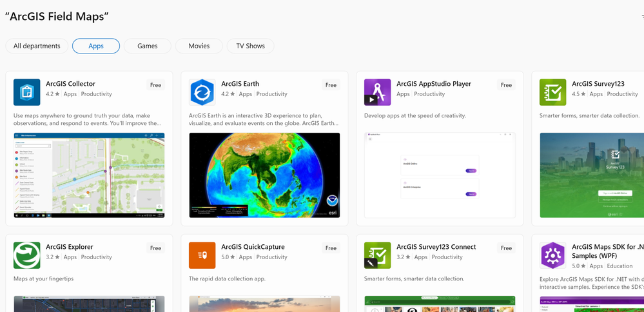Open the ArcGIS Earth globe screenshot
This screenshot has height=312, width=644.
coord(264,175)
